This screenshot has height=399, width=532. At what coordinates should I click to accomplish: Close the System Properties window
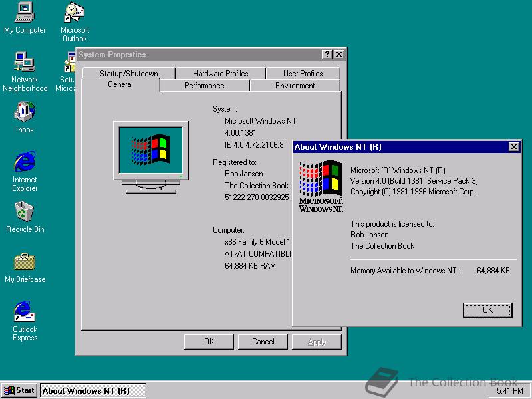click(x=339, y=55)
